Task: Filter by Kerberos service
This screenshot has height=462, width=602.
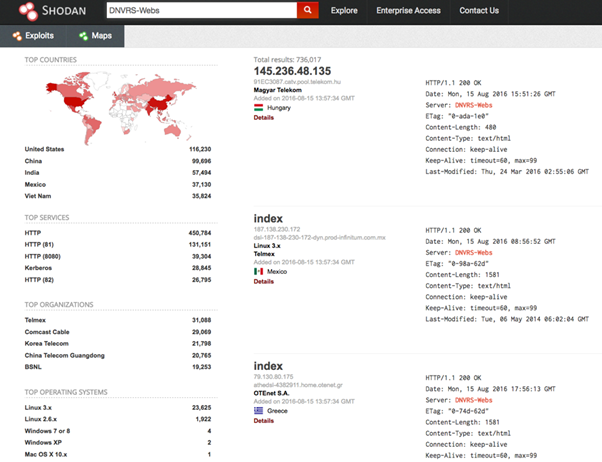Action: [x=38, y=268]
